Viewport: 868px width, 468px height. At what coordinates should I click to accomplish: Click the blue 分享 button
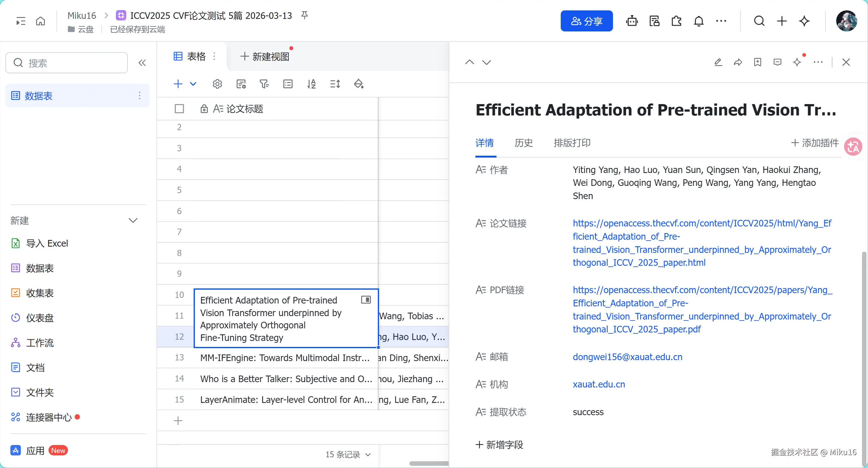click(586, 21)
